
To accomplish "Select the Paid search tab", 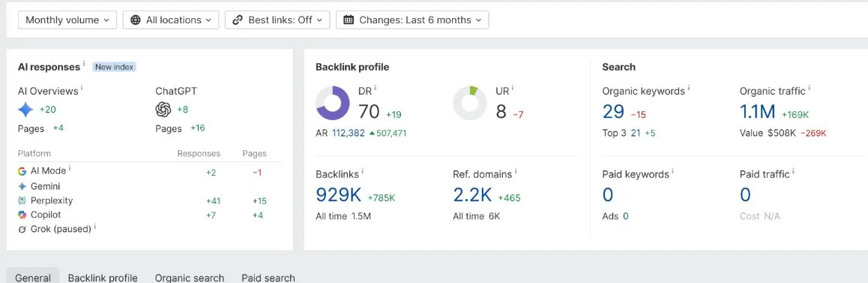I will point(268,278).
